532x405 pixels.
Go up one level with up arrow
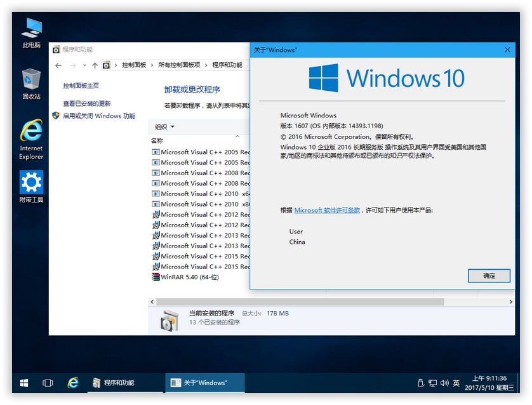95,65
